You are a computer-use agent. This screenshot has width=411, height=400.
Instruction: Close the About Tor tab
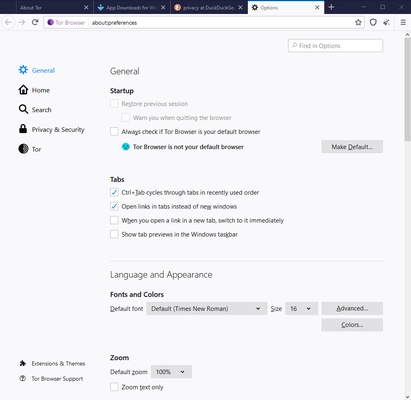coord(86,7)
